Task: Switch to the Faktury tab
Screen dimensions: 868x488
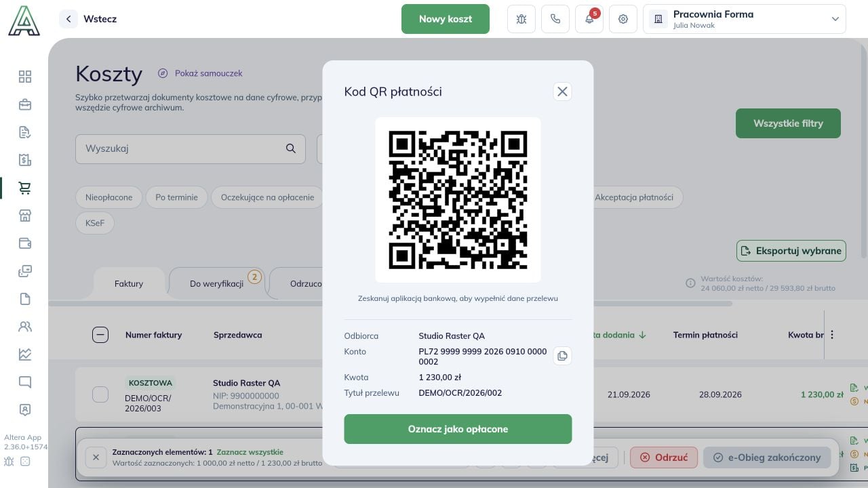Action: [x=129, y=283]
